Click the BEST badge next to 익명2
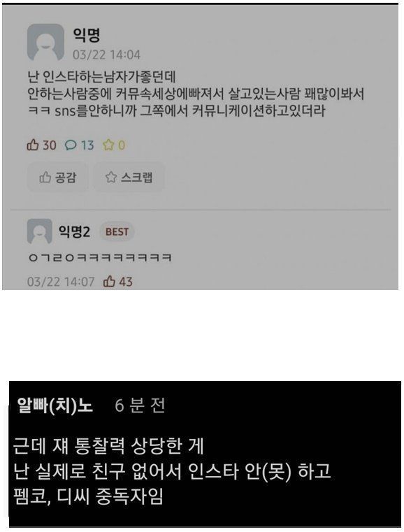The image size is (404, 532). tap(117, 231)
